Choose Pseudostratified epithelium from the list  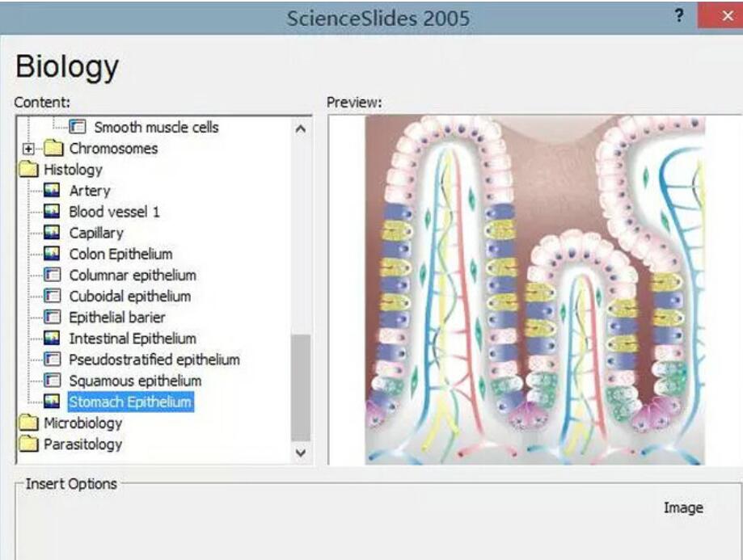pos(154,360)
